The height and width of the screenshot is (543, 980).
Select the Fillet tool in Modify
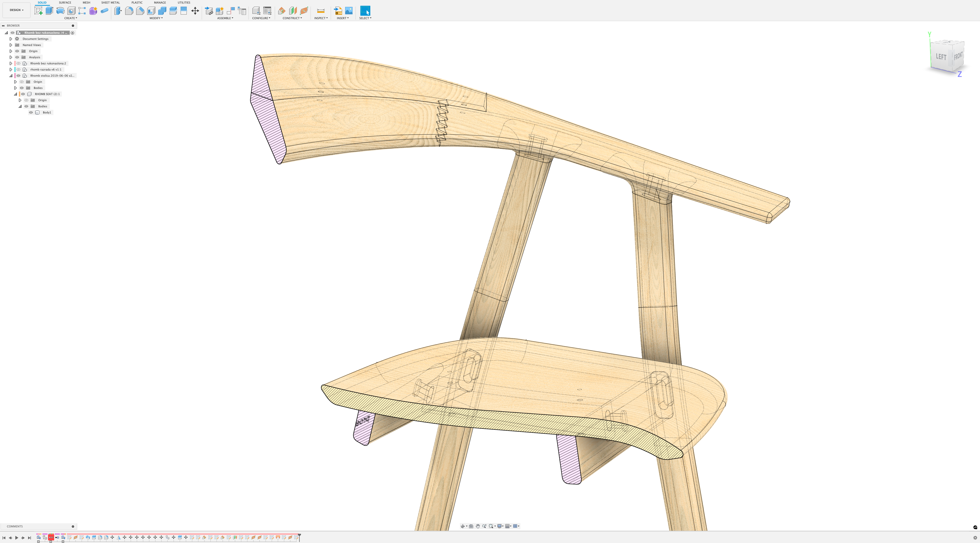pos(129,11)
